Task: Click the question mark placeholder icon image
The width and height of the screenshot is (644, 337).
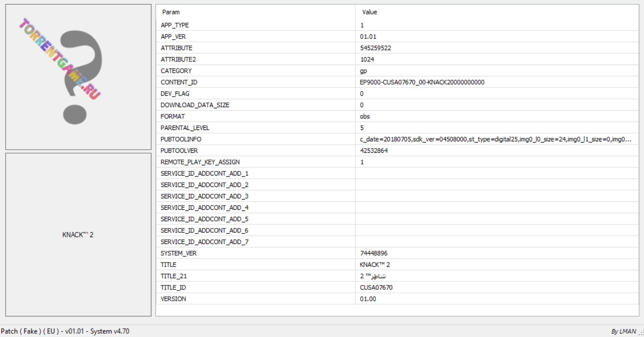Action: point(78,77)
